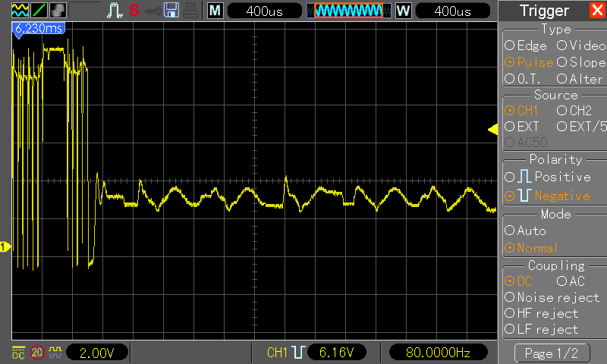
Task: Choose CH2 as trigger source
Action: click(574, 111)
